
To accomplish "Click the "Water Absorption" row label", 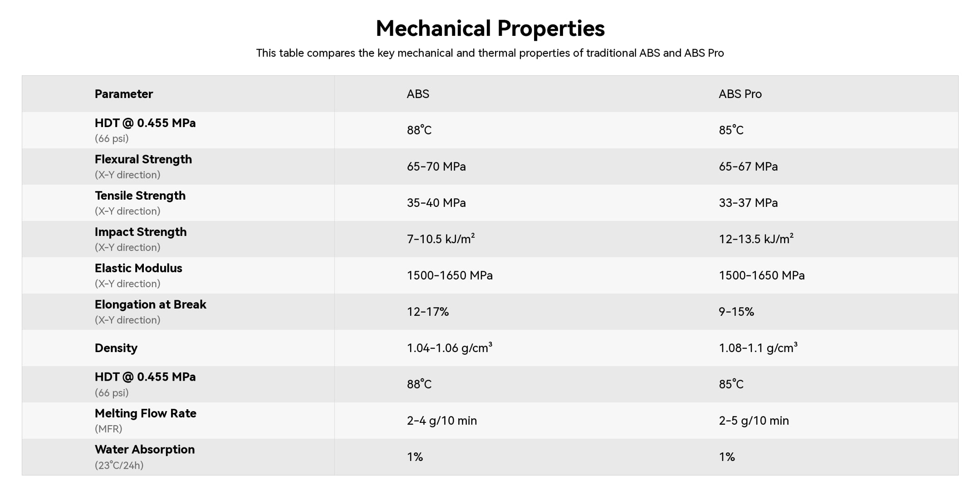I will coord(144,450).
